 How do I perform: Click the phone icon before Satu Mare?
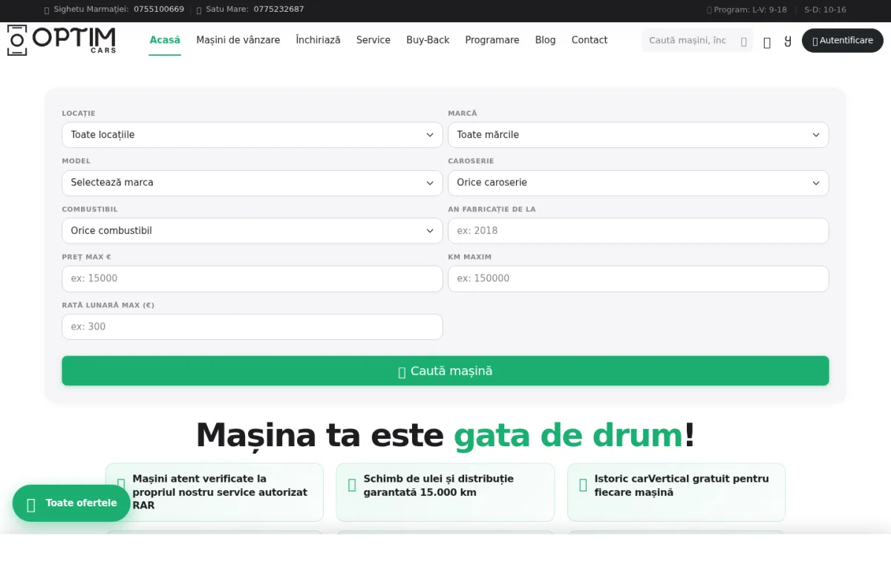(x=199, y=10)
